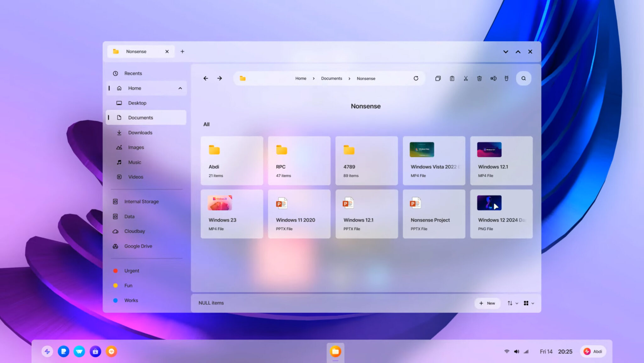Click the trash Delete icon
This screenshot has height=363, width=644.
point(479,78)
